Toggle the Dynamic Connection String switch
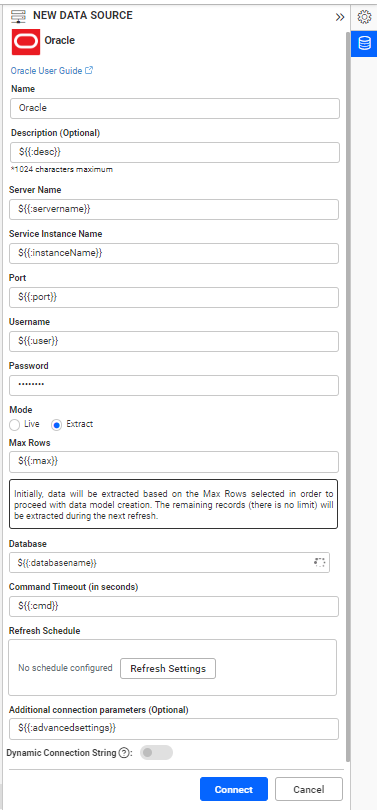Image resolution: width=377 pixels, height=810 pixels. [156, 753]
